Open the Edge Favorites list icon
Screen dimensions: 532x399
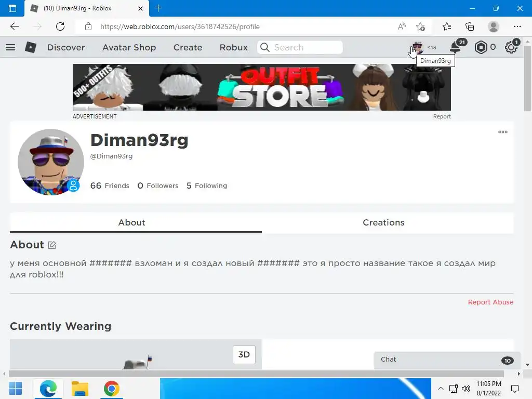pos(447,26)
